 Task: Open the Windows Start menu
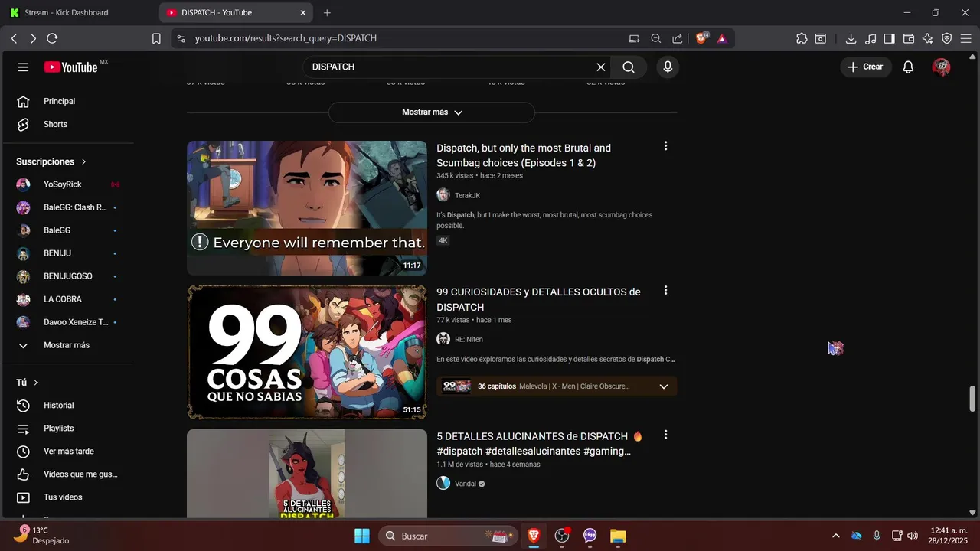[x=362, y=536]
